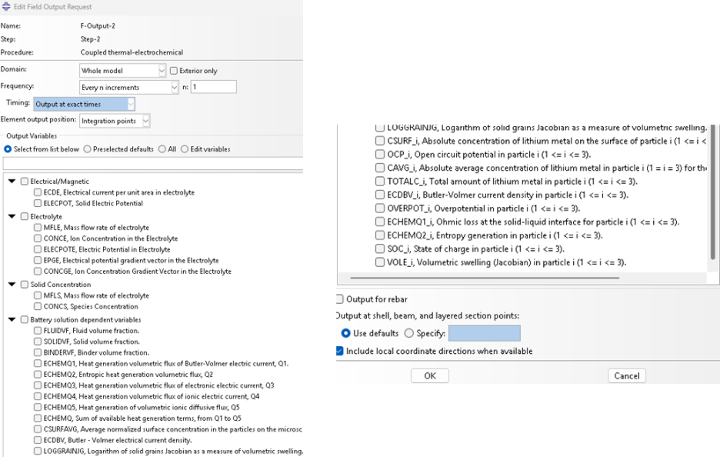Enable ECHEMQ sum of heat generation terms
This screenshot has width=720, height=458.
38,418
